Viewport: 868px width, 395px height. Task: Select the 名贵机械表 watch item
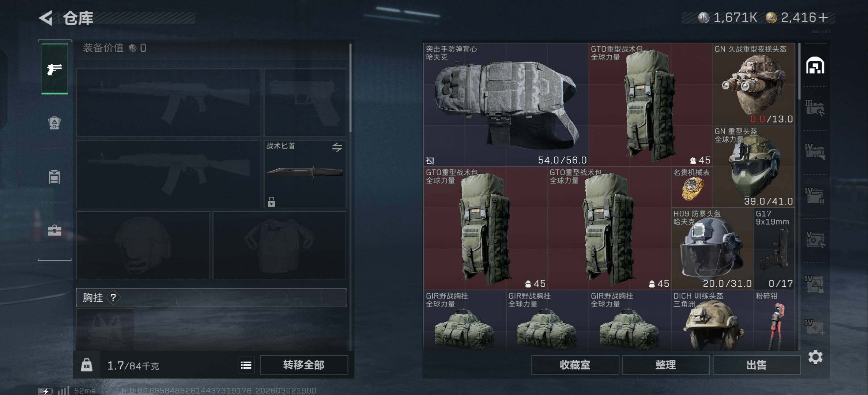click(x=692, y=187)
